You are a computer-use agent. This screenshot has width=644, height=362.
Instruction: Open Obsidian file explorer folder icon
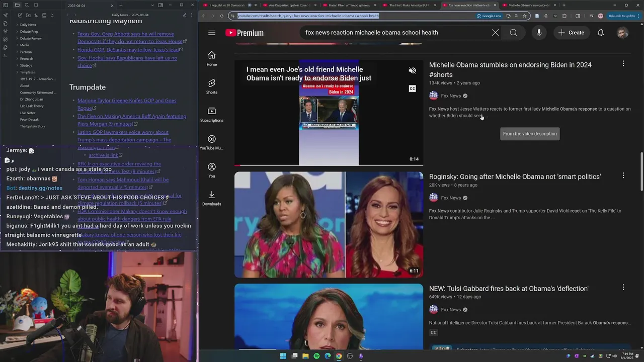(17, 5)
